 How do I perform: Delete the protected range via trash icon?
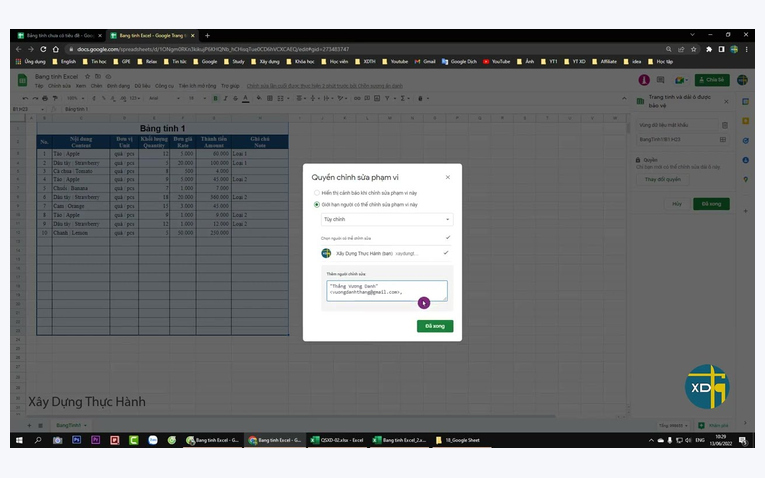[725, 125]
